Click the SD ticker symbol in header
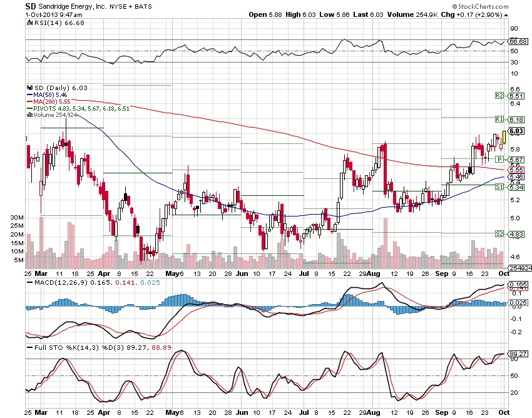Image resolution: width=532 pixels, height=418 pixels. point(31,6)
